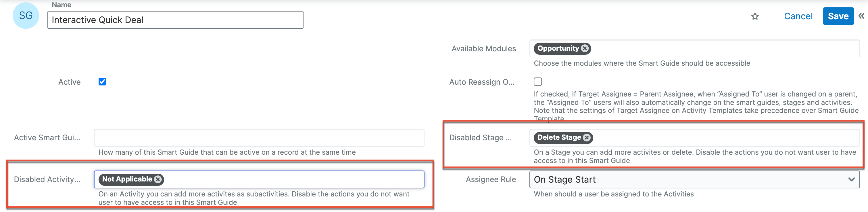Remove the Opportunity module tag

tap(585, 48)
